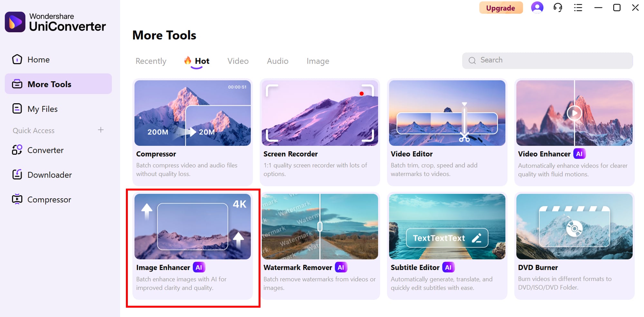Image resolution: width=644 pixels, height=317 pixels.
Task: Click the My Files sidebar icon
Action: coord(17,109)
